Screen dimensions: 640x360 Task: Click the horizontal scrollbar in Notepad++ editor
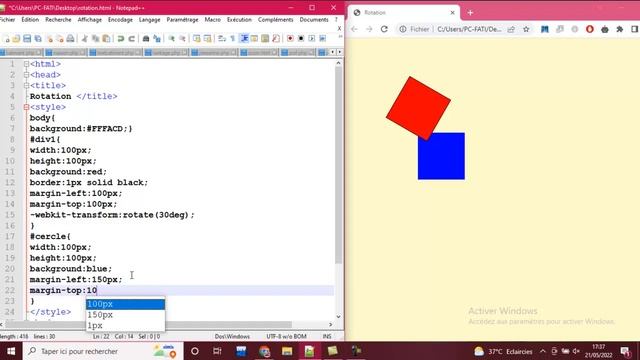[x=149, y=324]
